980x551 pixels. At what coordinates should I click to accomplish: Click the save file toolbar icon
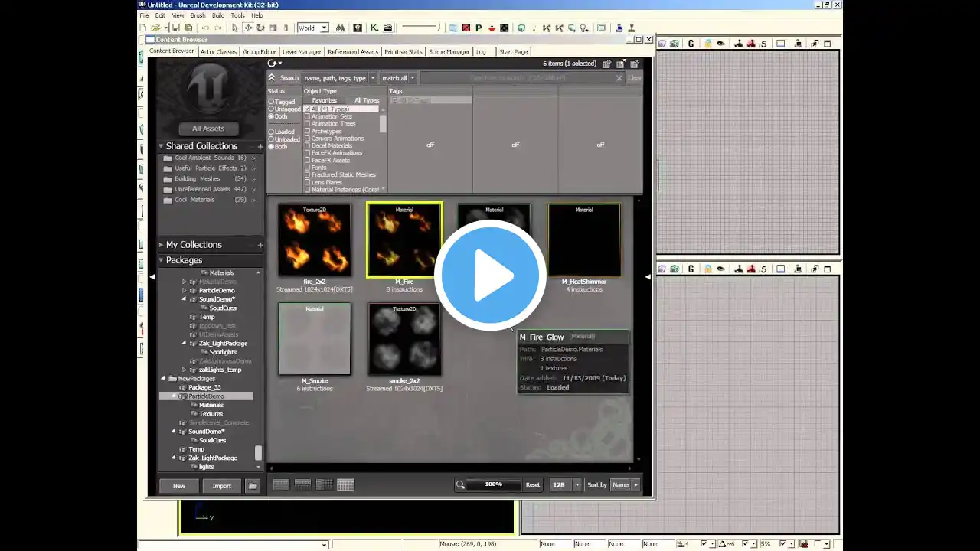pyautogui.click(x=175, y=28)
